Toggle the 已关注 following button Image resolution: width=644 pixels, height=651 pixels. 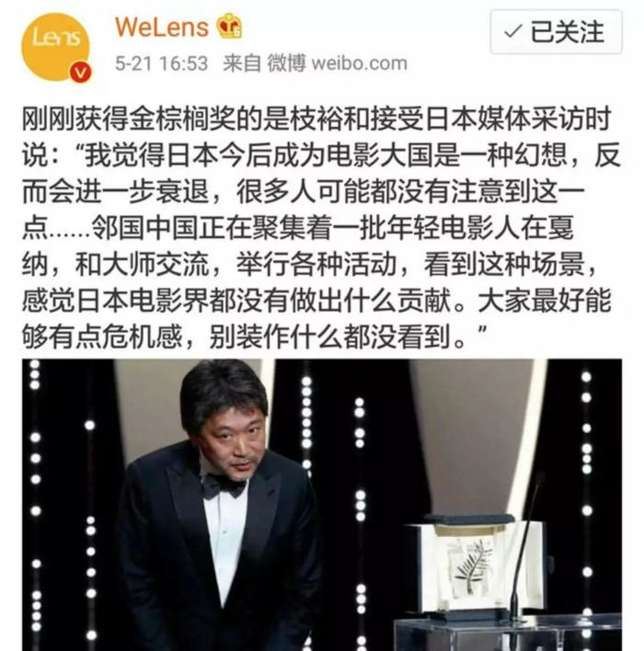556,32
